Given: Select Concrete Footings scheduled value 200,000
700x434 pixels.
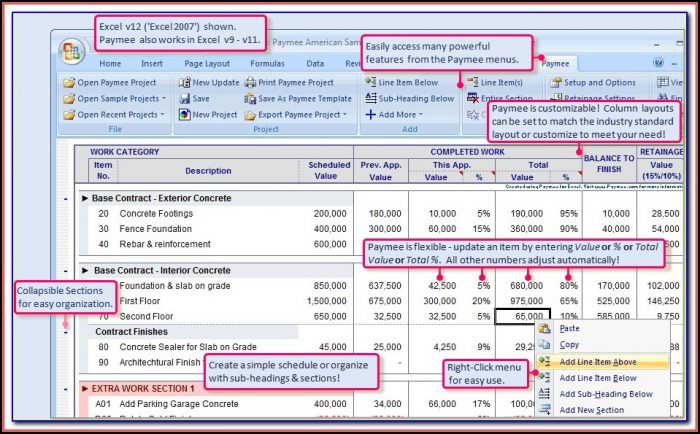Looking at the screenshot, I should (x=329, y=213).
